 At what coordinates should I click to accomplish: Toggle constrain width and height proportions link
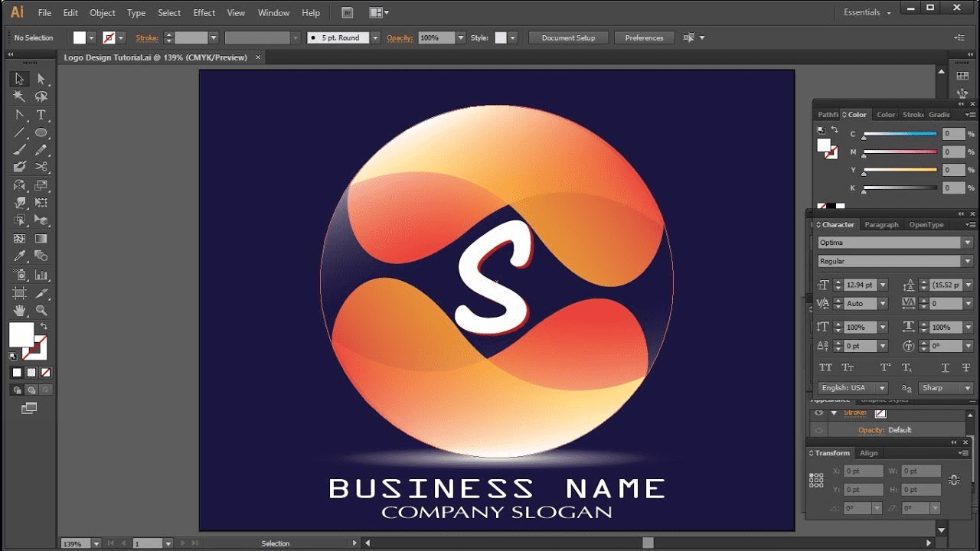tap(953, 480)
